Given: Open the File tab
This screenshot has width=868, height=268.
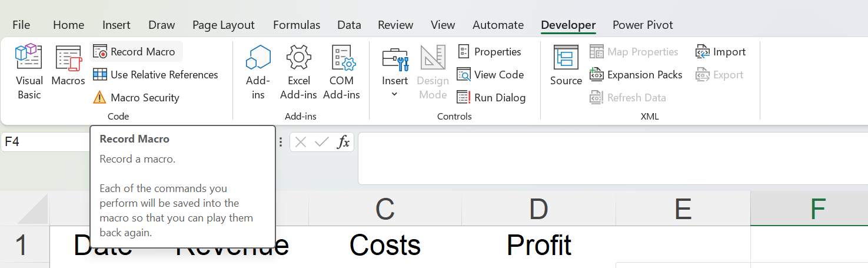Looking at the screenshot, I should tap(21, 25).
